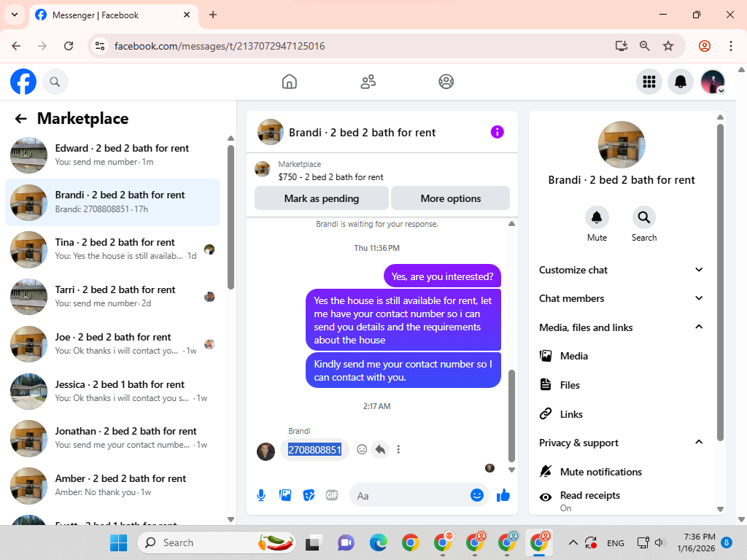The image size is (747, 560).
Task: Open a new browser tab
Action: [213, 15]
